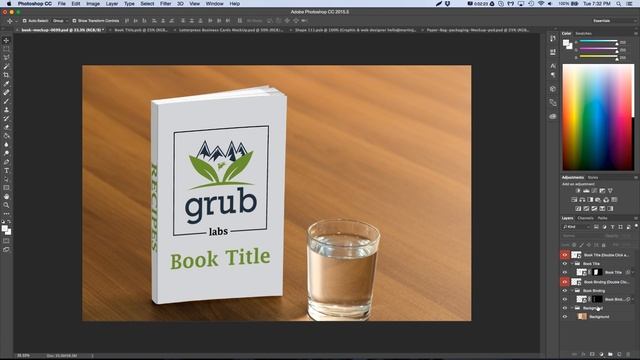Create a new group in Layers panel
The width and height of the screenshot is (640, 360).
pos(610,354)
